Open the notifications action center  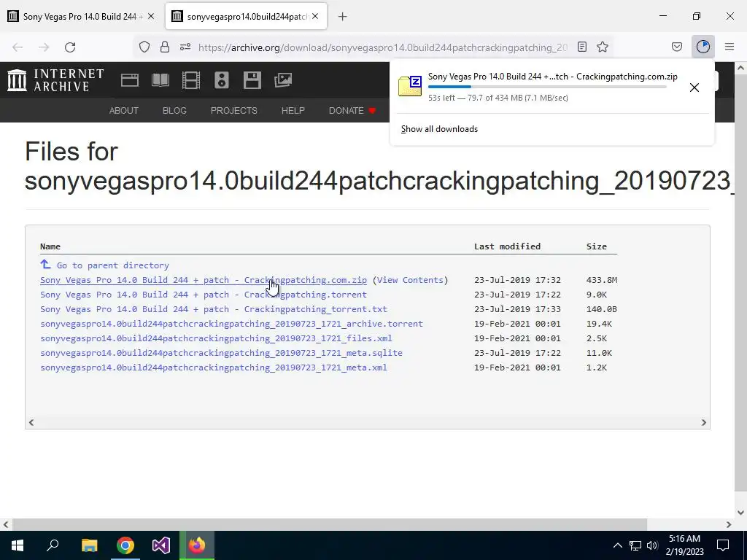[723, 545]
